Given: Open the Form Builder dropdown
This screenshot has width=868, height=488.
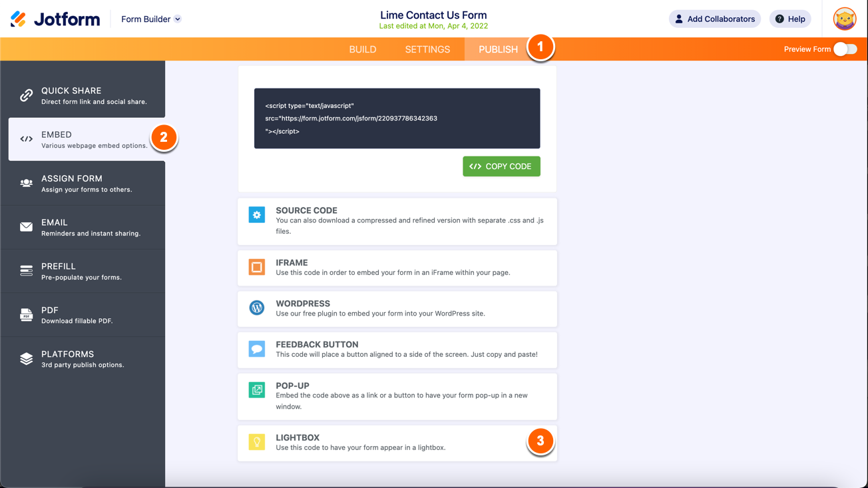Looking at the screenshot, I should pyautogui.click(x=151, y=19).
